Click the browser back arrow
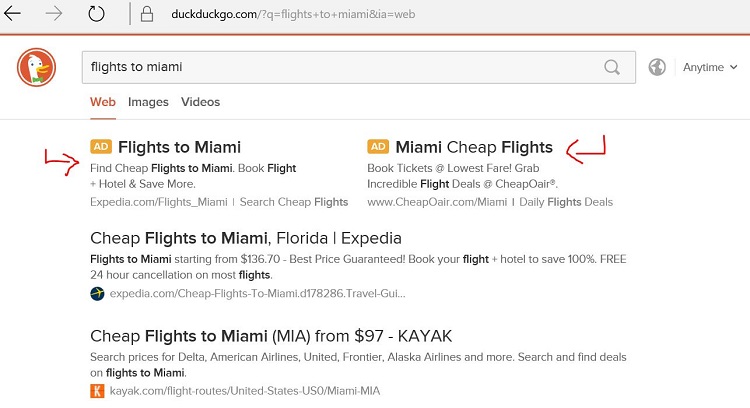Screen dimensions: 750x408 tap(15, 14)
